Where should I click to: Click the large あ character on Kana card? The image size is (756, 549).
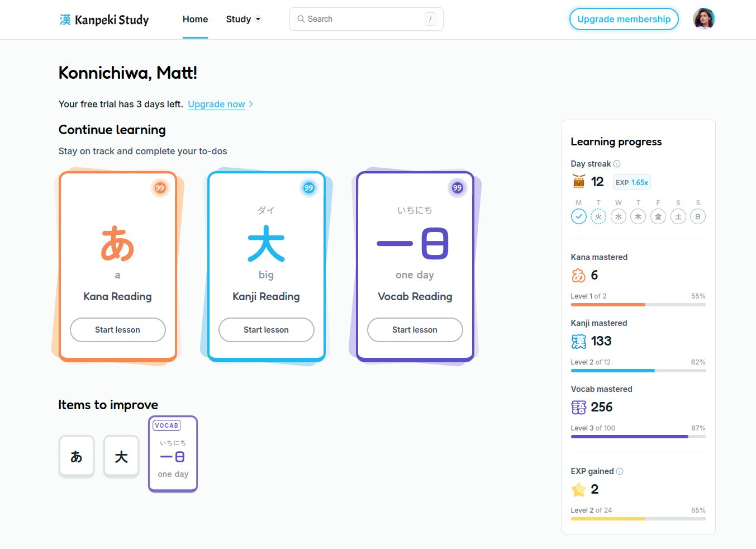(x=117, y=244)
